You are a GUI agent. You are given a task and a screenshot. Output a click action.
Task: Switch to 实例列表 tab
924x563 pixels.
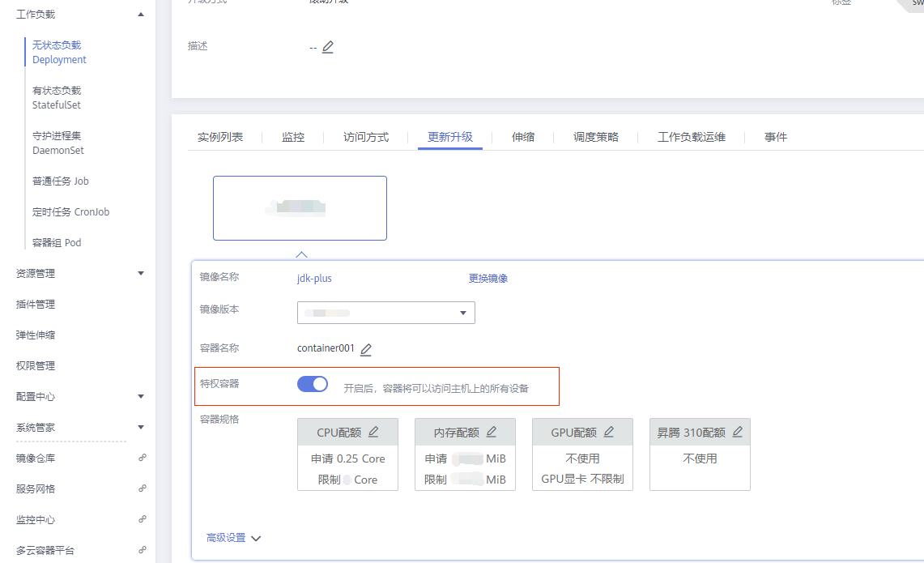(x=220, y=138)
